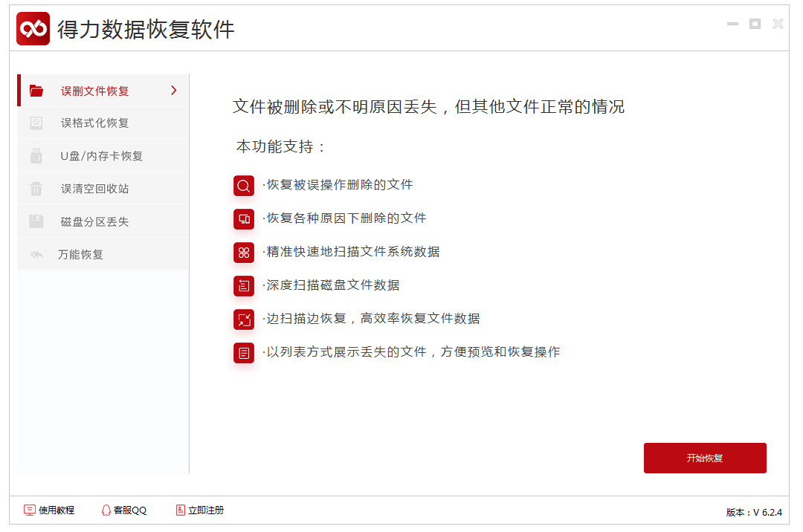Click the text 恢复各种原因下删除的文件

point(346,218)
